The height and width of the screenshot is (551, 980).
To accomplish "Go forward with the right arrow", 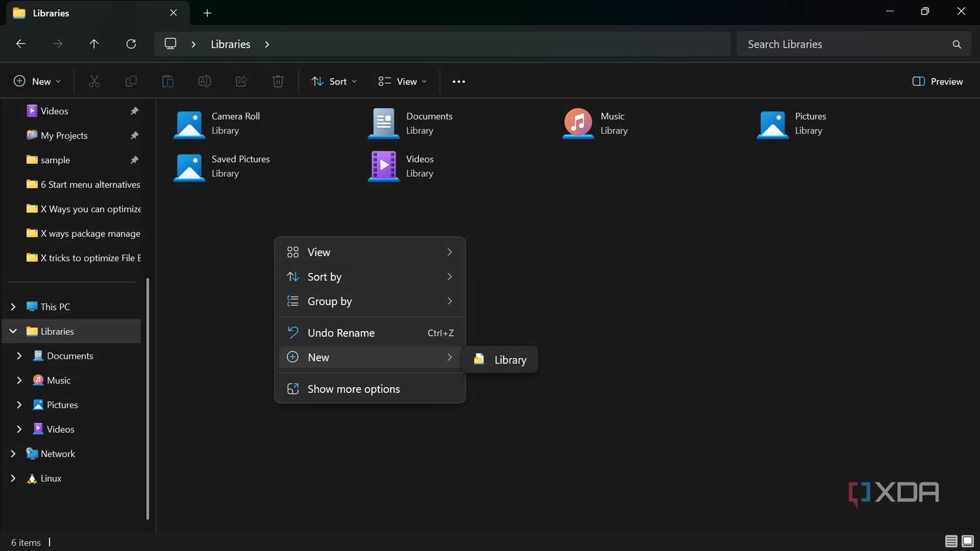I will pyautogui.click(x=57, y=44).
